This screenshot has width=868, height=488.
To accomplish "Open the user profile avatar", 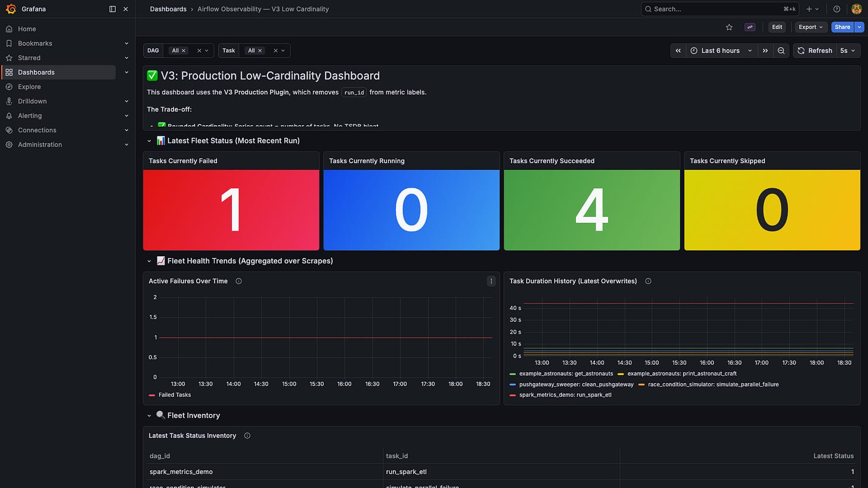I will click(856, 9).
